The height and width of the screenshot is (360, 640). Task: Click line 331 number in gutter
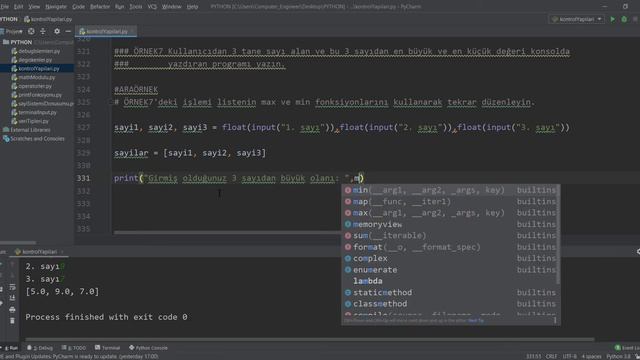click(83, 178)
